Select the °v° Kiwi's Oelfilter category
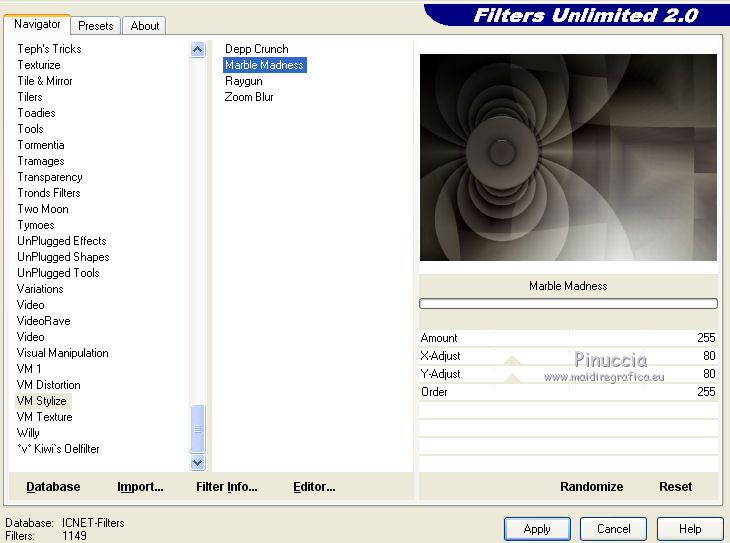Image resolution: width=730 pixels, height=543 pixels. pos(58,449)
